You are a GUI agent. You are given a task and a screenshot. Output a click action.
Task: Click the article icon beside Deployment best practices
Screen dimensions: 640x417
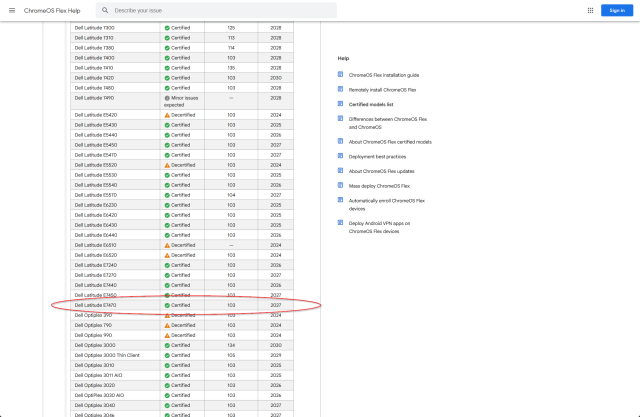340,156
